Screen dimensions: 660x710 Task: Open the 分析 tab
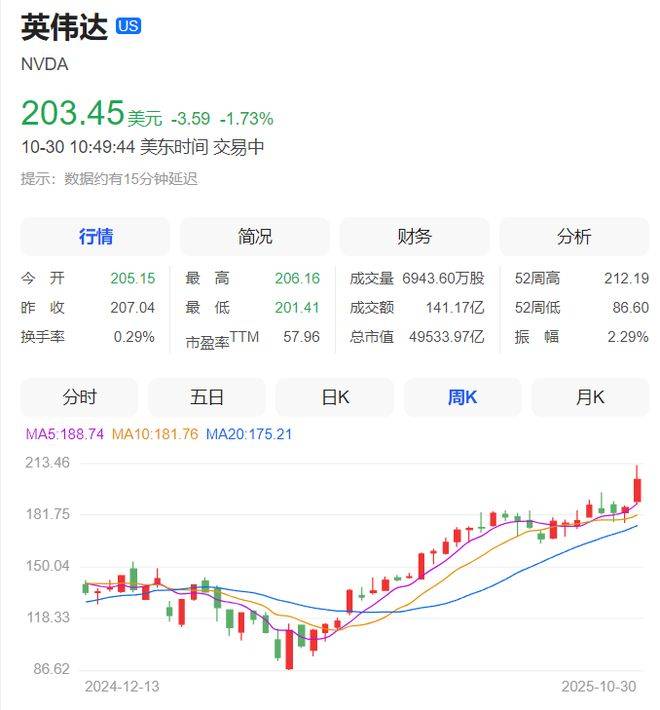[x=574, y=237]
